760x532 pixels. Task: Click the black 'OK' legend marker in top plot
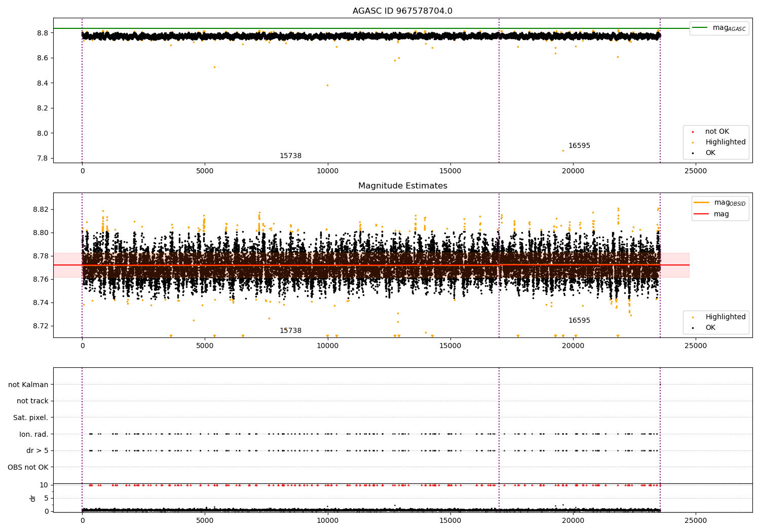693,153
